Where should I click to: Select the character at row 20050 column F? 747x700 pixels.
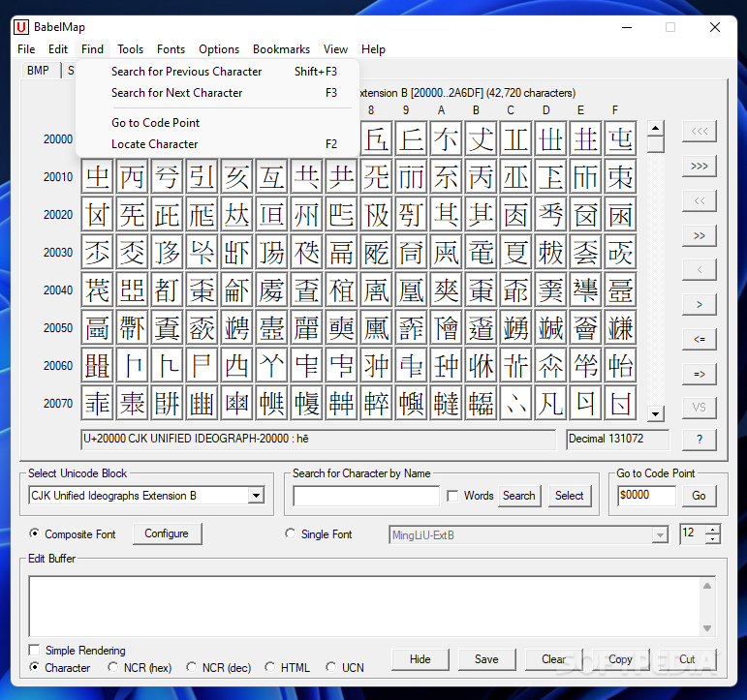point(620,328)
